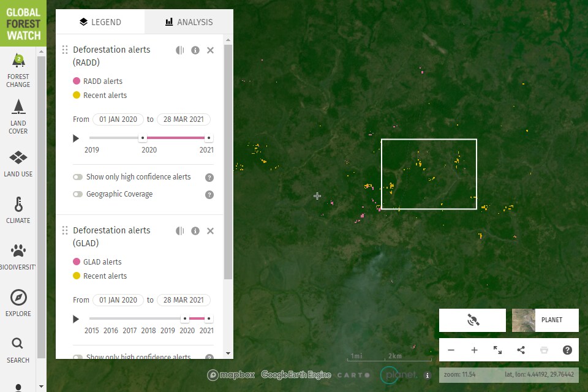Open the Climate datasets menu

click(x=18, y=210)
